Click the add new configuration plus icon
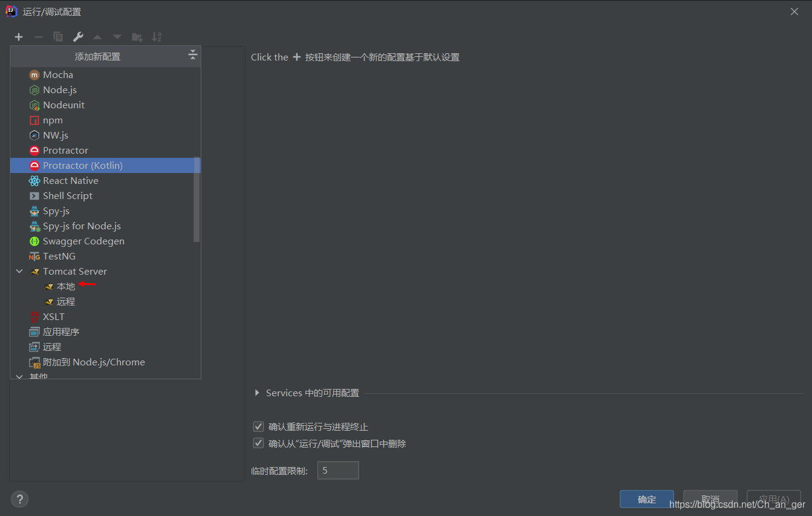Image resolution: width=812 pixels, height=516 pixels. [x=19, y=37]
